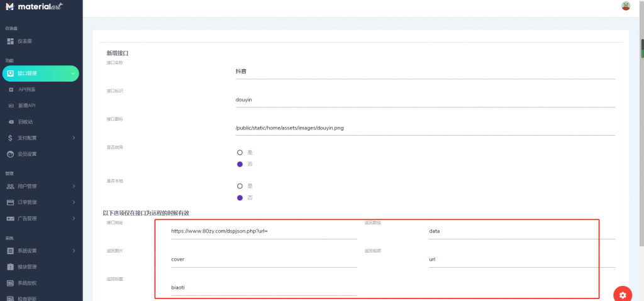644x301 pixels.
Task: Collapse the 接口管理 menu chevron
Action: pos(73,74)
